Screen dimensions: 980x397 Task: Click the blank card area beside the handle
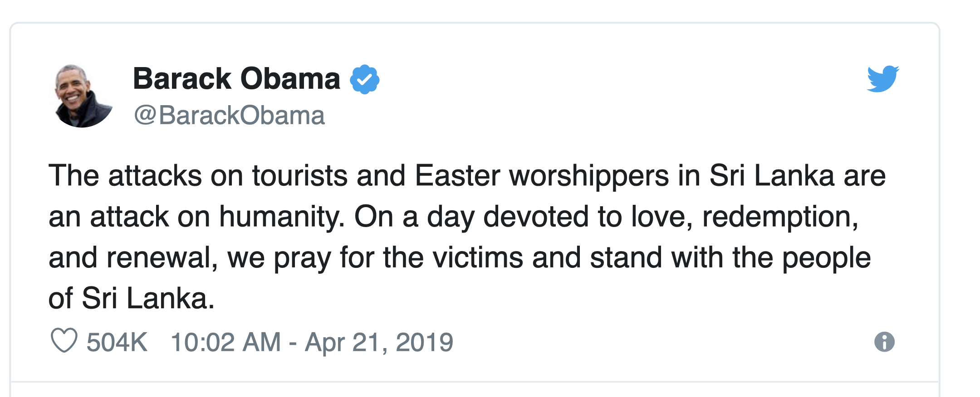coord(590,115)
